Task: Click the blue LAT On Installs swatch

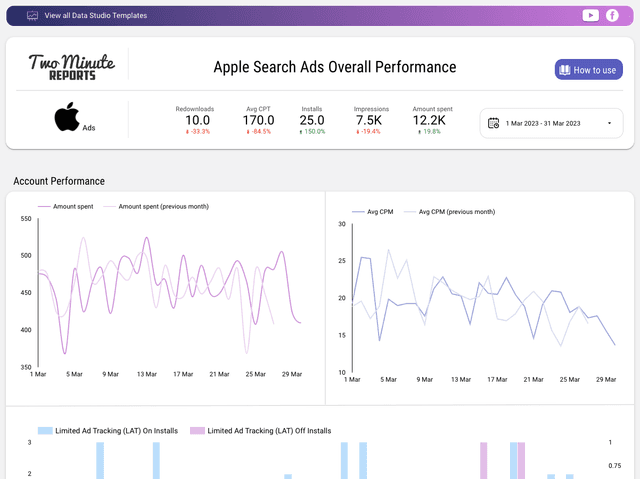Action: click(45, 430)
